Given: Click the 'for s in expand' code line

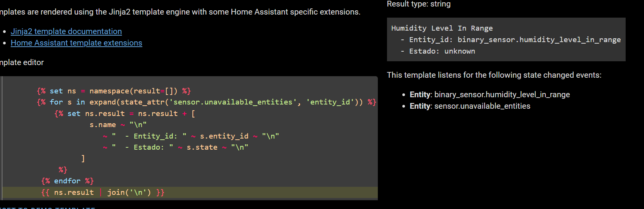Looking at the screenshot, I should [x=207, y=102].
